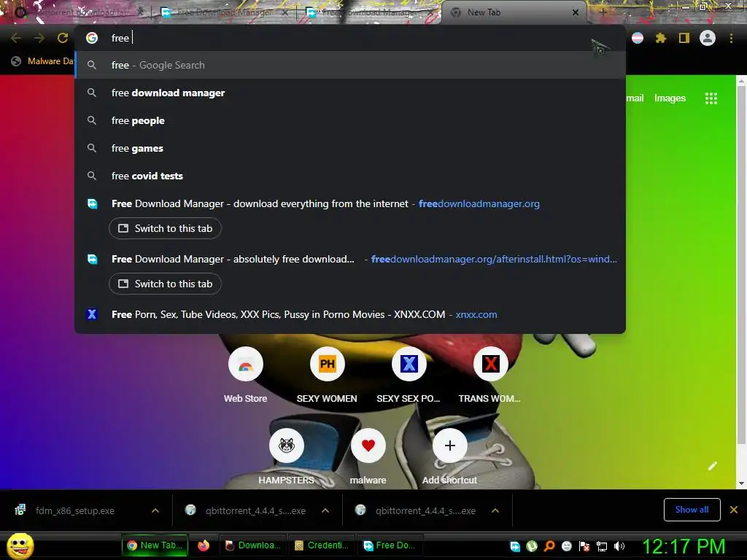Close the New Tab tab
The height and width of the screenshot is (560, 747).
click(576, 12)
